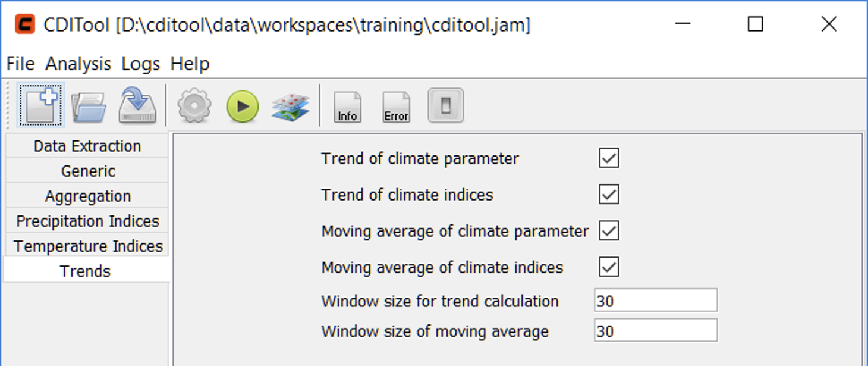868x366 pixels.
Task: Switch to the Data Extraction tab
Action: point(87,146)
